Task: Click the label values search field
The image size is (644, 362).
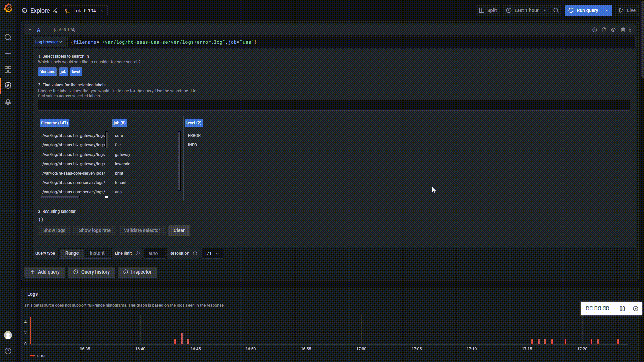Action: point(333,105)
